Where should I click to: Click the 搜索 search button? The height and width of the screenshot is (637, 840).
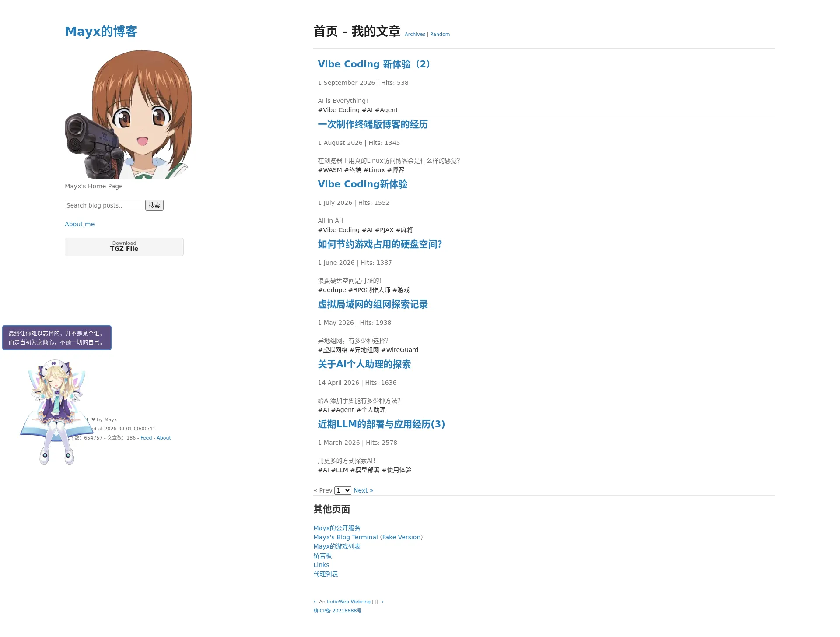154,205
